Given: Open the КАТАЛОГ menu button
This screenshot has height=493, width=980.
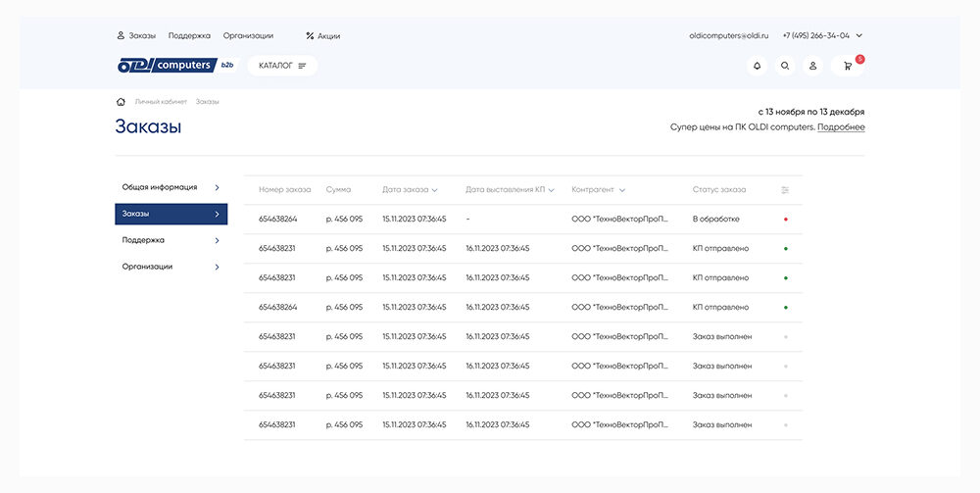Looking at the screenshot, I should point(282,66).
